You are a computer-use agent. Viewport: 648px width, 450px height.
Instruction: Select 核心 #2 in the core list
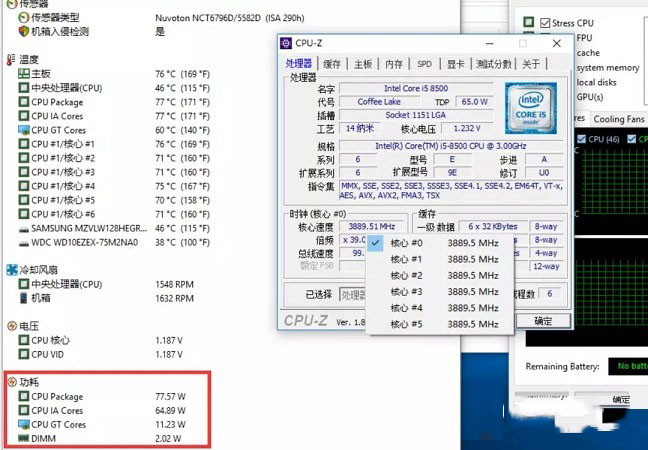[440, 276]
